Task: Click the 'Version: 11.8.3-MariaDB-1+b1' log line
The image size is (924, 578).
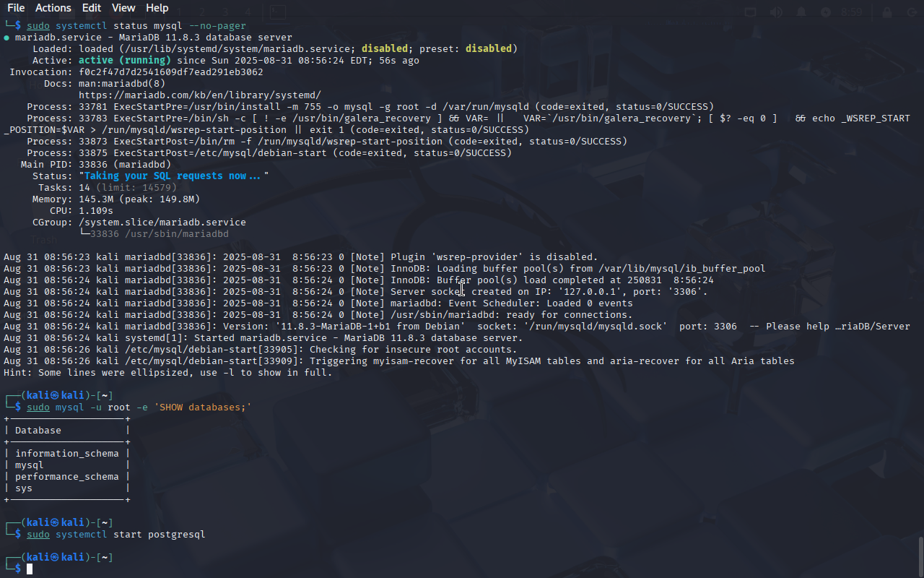Action: point(457,327)
